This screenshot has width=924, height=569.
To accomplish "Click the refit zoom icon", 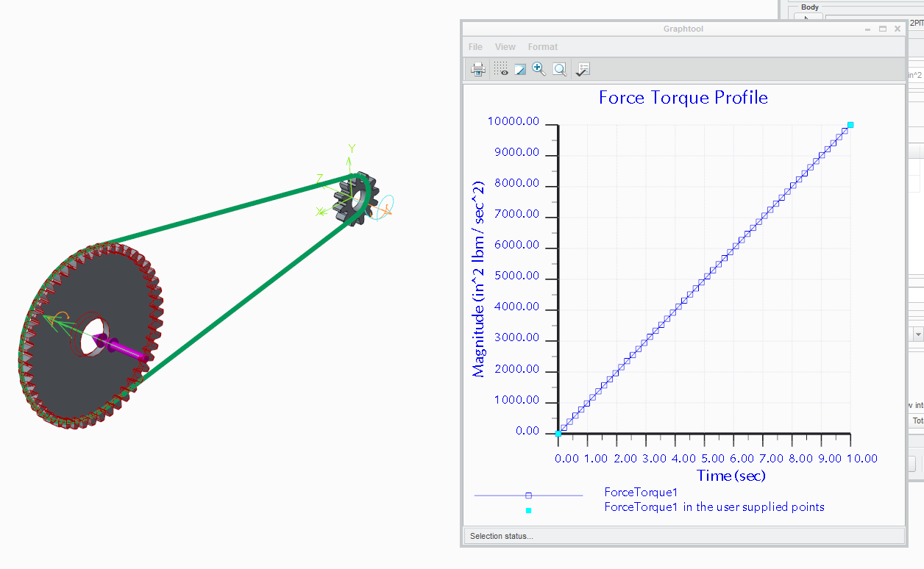I will click(x=560, y=69).
